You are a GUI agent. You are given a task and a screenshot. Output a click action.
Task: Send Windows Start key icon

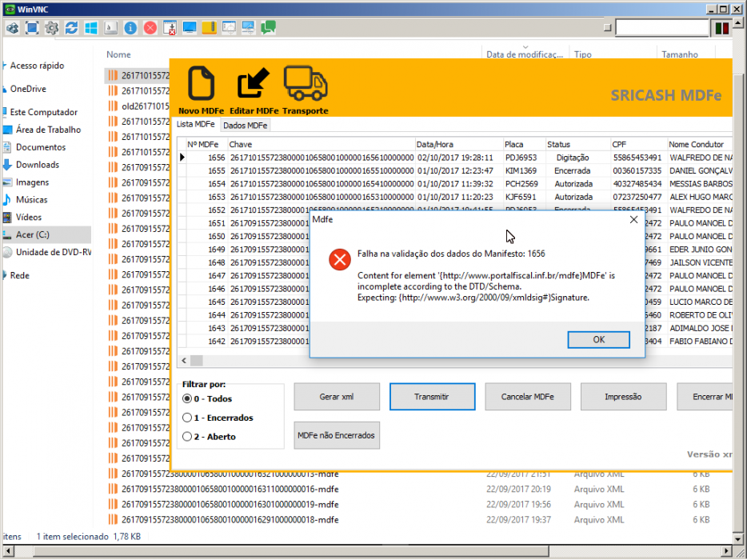(x=91, y=28)
